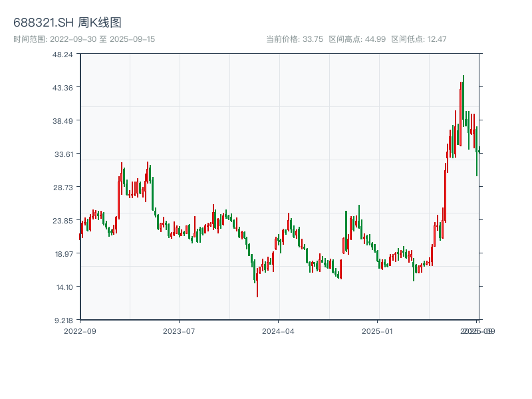Click the x-axis date label 2025-01
532x399 pixels.
click(x=377, y=331)
